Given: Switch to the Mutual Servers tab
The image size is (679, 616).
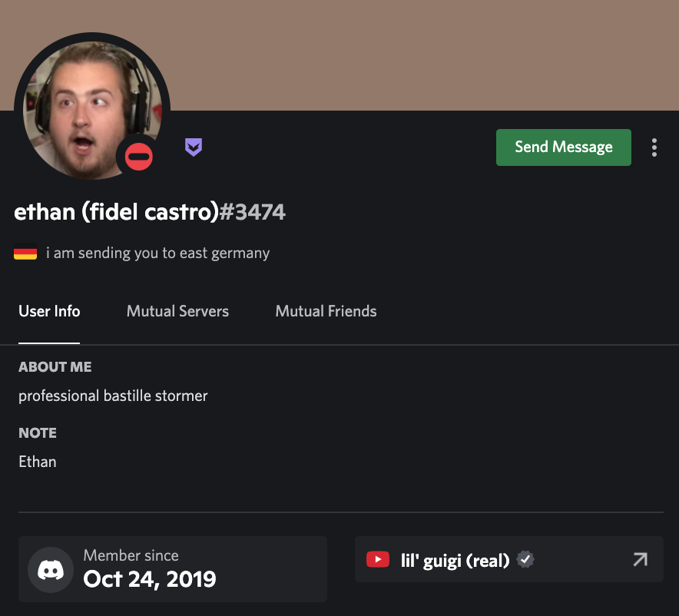Looking at the screenshot, I should (177, 311).
